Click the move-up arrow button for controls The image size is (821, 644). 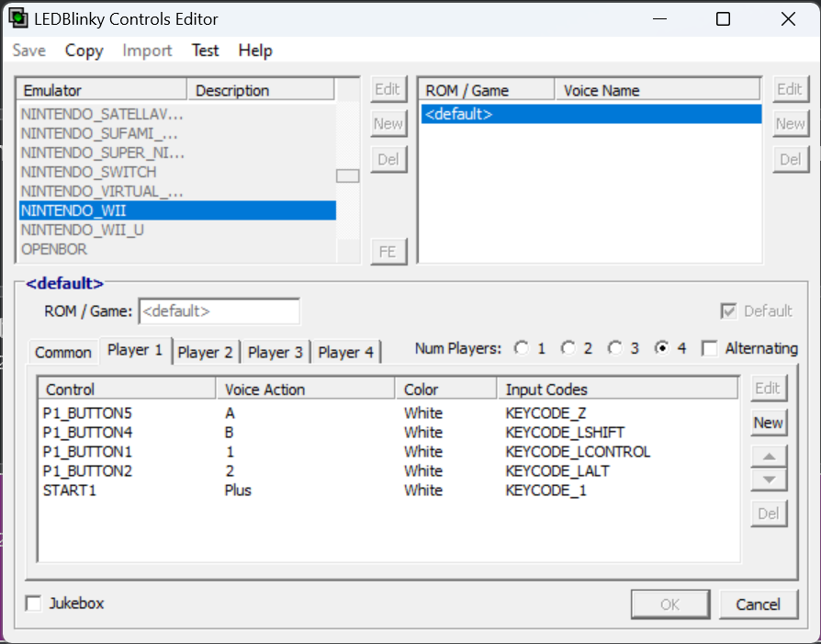click(769, 457)
